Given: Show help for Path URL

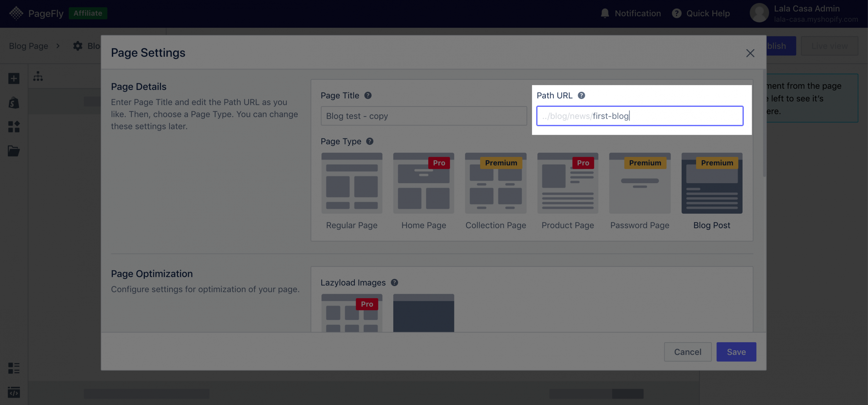Looking at the screenshot, I should [x=581, y=95].
